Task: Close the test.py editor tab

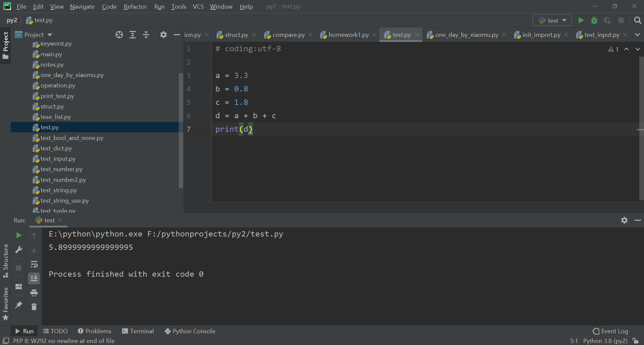Action: [x=417, y=35]
